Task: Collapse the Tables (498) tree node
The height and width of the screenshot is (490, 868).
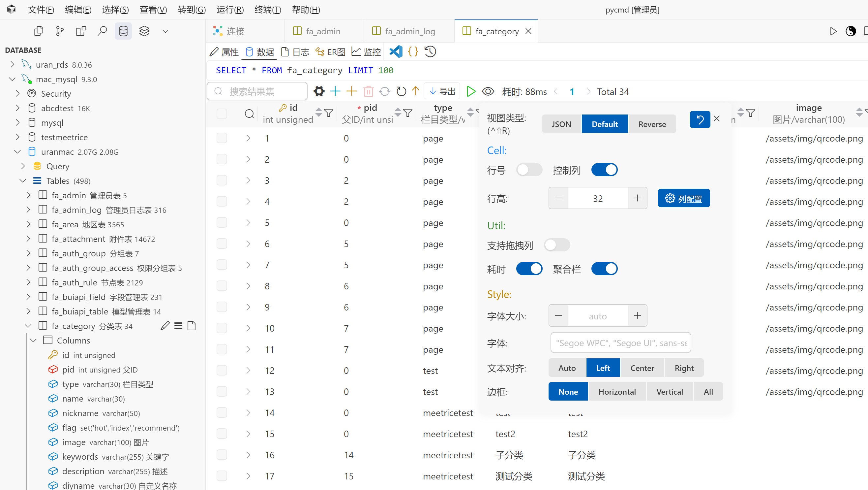Action: (23, 181)
